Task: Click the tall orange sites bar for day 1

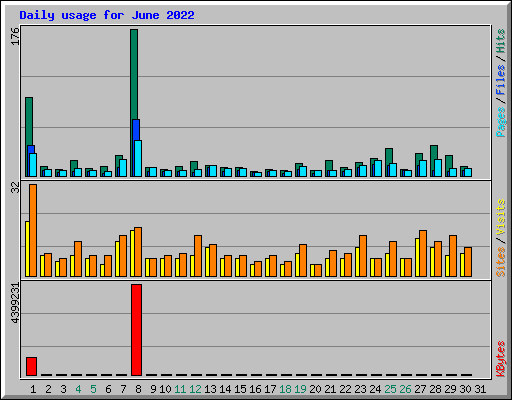Action: (x=33, y=230)
